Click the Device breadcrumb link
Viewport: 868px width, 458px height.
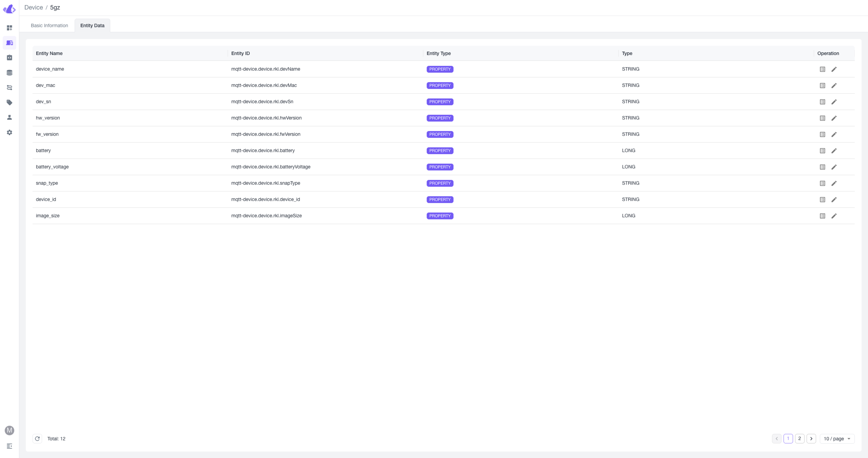click(x=34, y=7)
